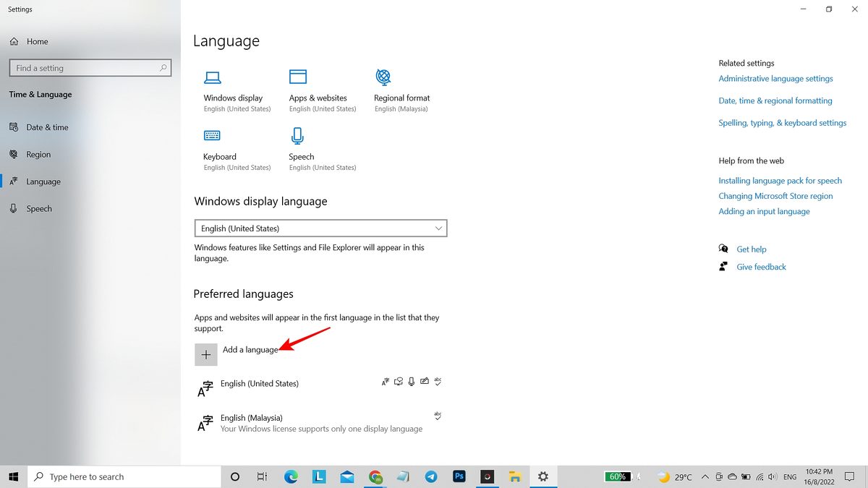Open the notification center icon

(x=850, y=477)
